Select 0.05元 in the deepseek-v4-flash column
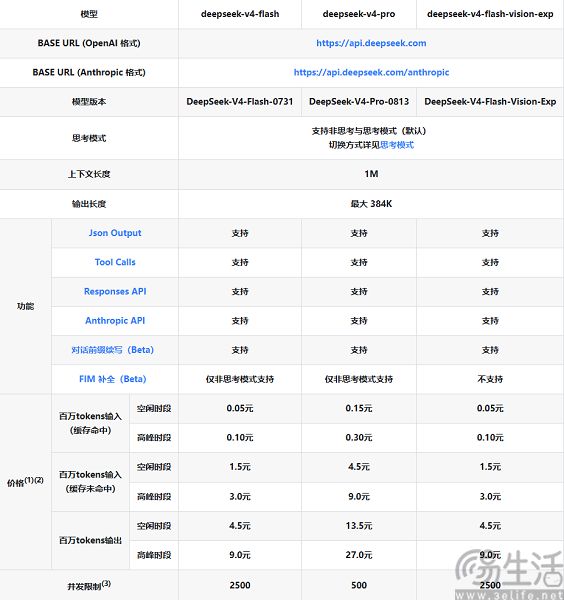 click(x=240, y=408)
